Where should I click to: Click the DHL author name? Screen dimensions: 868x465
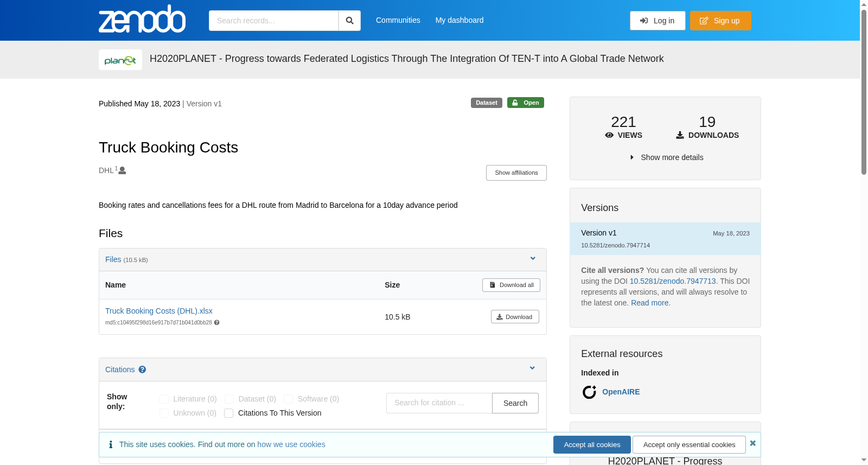(106, 170)
